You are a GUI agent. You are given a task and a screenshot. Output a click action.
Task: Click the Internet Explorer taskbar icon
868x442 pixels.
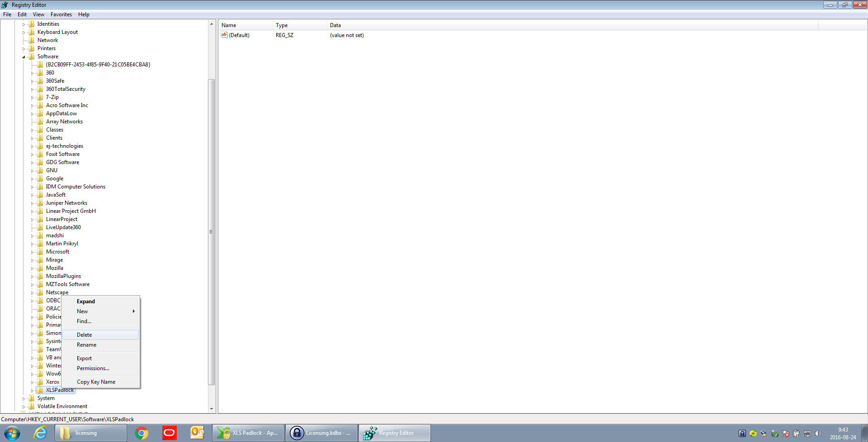[40, 433]
